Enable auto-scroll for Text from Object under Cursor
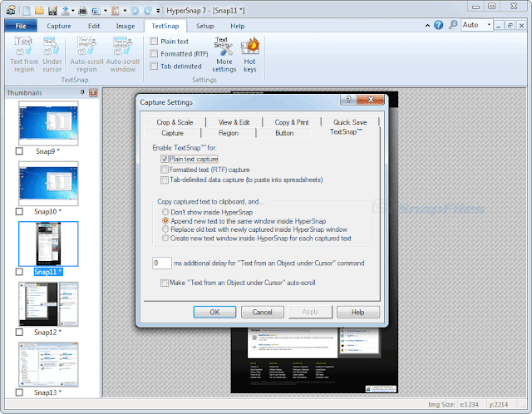The width and height of the screenshot is (532, 414). tap(165, 283)
